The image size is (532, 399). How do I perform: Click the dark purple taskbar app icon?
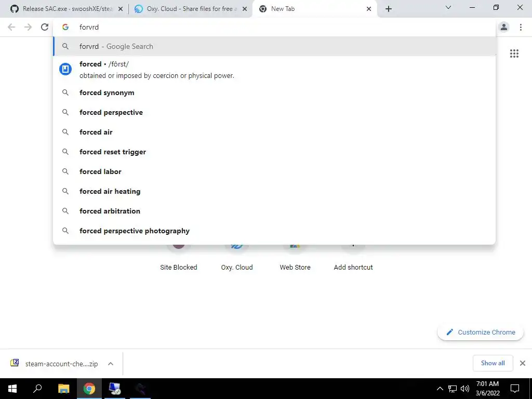point(140,389)
